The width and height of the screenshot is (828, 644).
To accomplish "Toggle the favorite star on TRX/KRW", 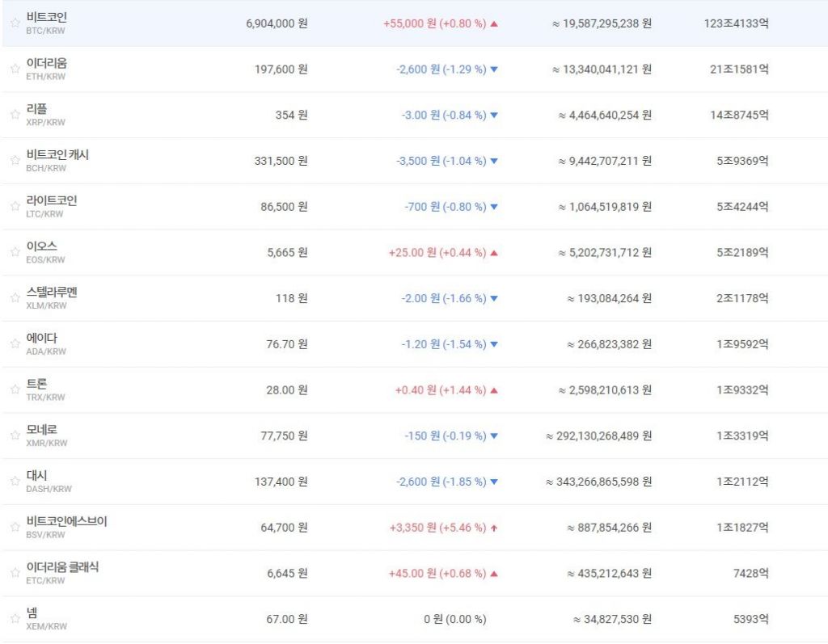I will [x=15, y=389].
